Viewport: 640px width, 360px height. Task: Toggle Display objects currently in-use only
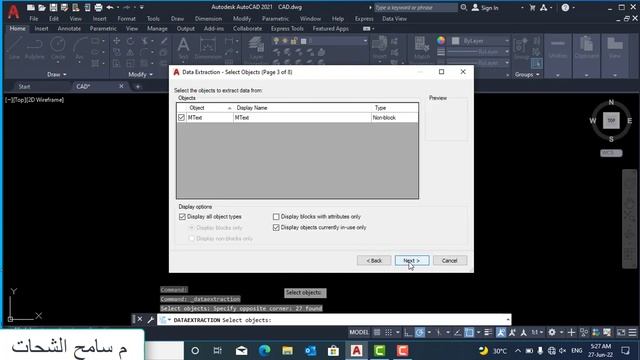[276, 227]
